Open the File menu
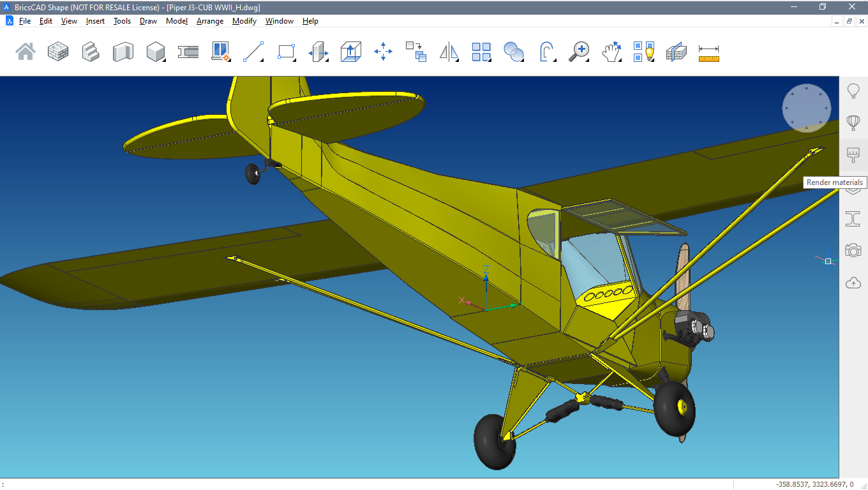 pos(25,21)
